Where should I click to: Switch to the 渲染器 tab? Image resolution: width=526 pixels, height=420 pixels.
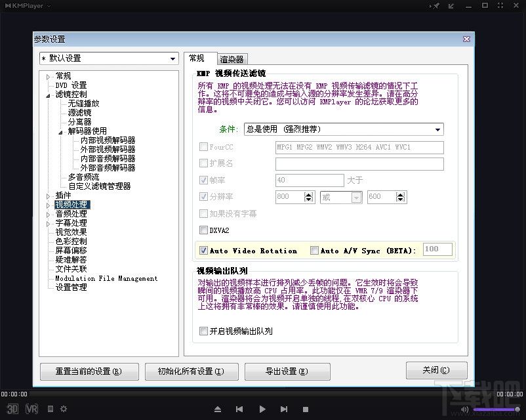click(x=232, y=58)
